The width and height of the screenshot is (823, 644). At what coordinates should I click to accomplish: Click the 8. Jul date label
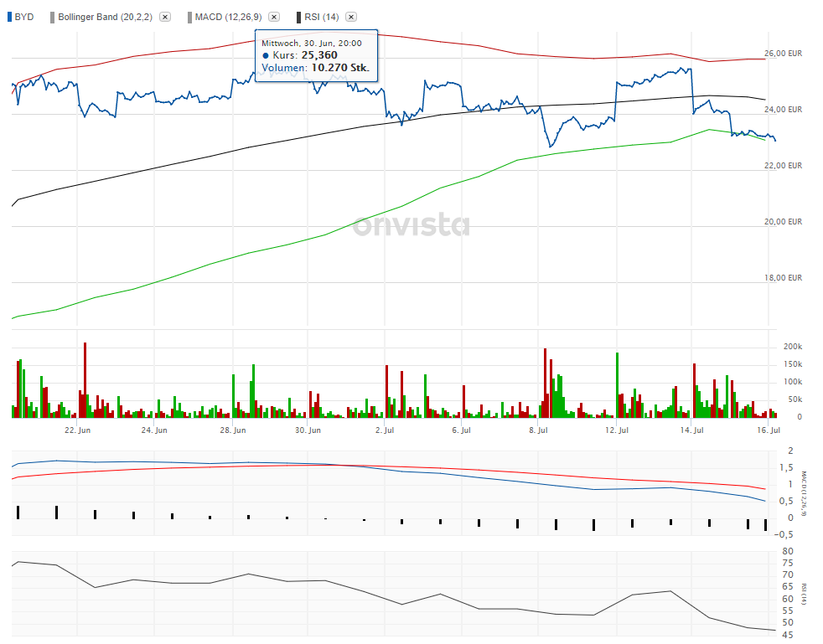click(x=538, y=430)
